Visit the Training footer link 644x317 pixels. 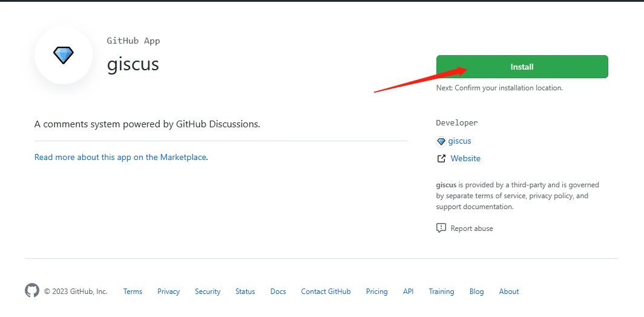[441, 292]
